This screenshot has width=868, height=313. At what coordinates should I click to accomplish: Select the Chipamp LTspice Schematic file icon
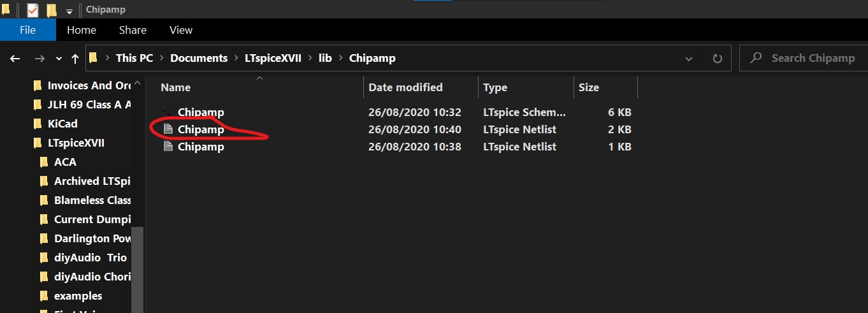168,112
